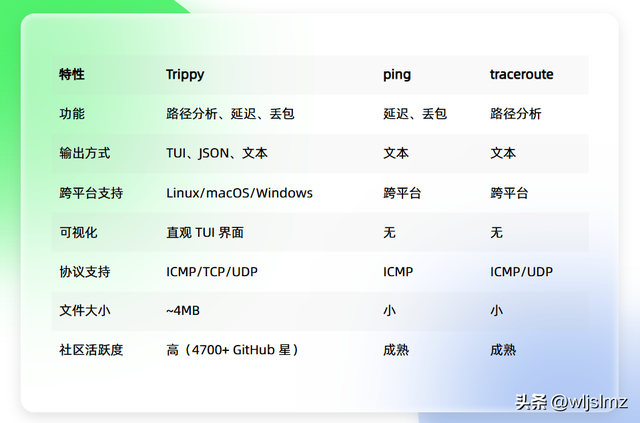Click the Linux/macOS/Windows cell
The width and height of the screenshot is (640, 423).
pos(239,193)
